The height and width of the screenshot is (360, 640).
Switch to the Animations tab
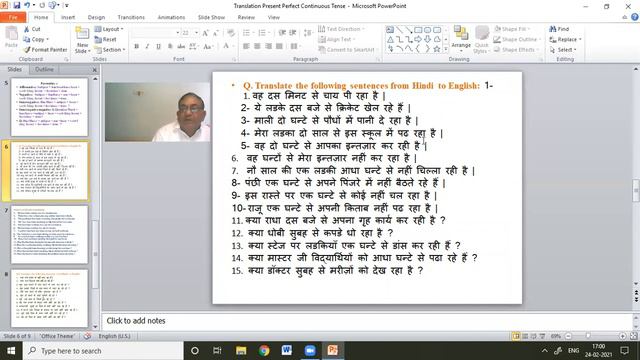point(171,17)
